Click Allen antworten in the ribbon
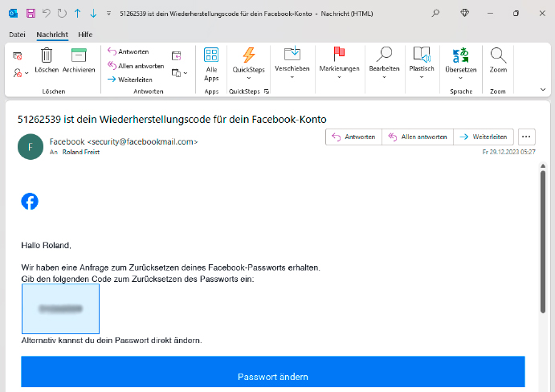 click(136, 66)
